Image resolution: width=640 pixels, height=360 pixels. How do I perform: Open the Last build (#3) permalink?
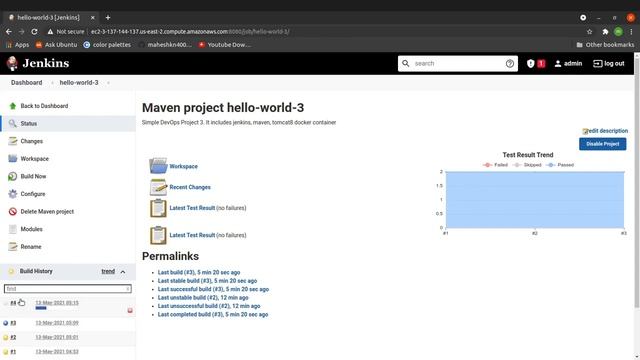coord(199,272)
